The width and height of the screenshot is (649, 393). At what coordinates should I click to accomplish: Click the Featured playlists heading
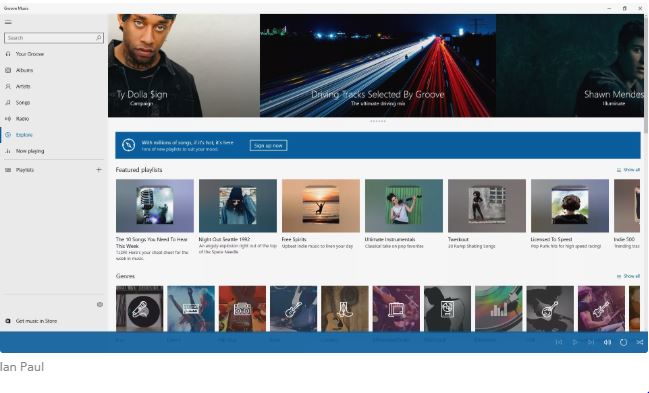(139, 170)
